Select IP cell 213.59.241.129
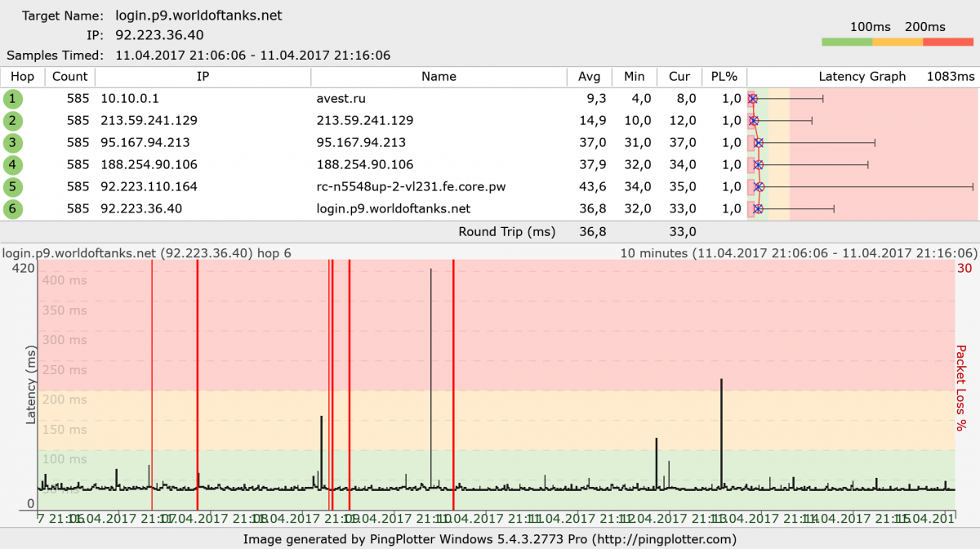 (149, 121)
